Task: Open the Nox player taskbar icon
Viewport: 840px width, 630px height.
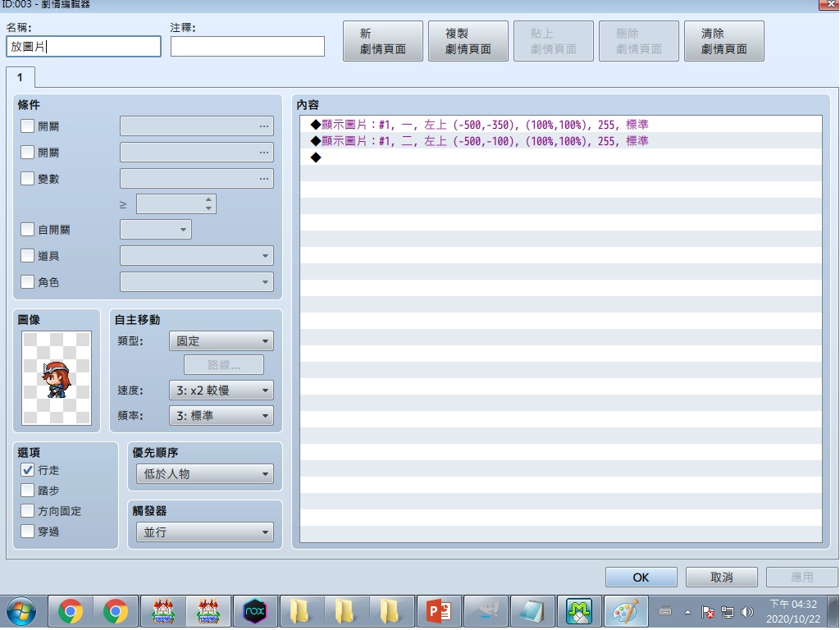Action: click(254, 611)
